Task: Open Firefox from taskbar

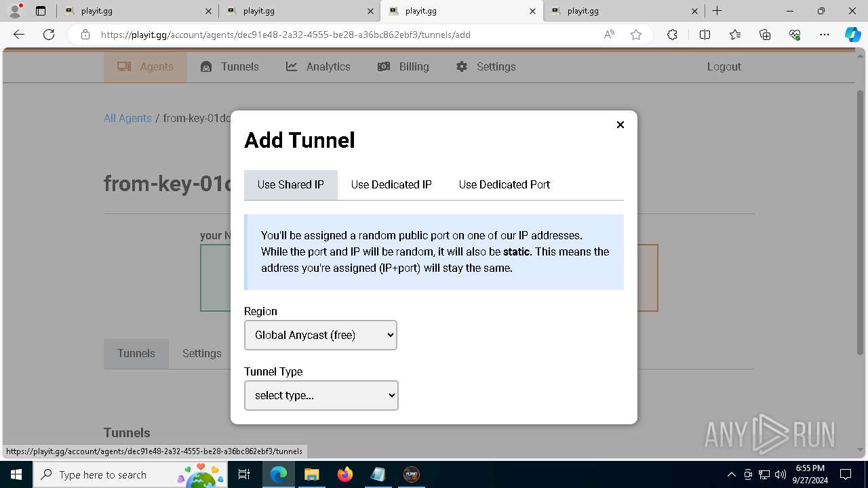Action: 345,474
